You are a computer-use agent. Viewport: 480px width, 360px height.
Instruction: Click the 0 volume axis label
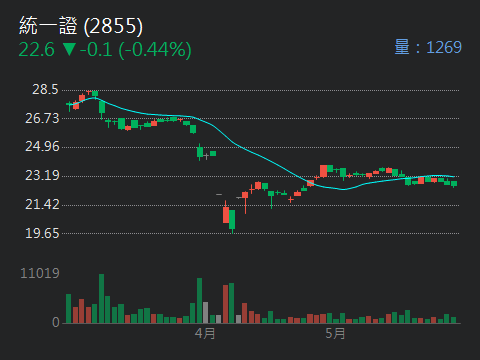point(56,322)
